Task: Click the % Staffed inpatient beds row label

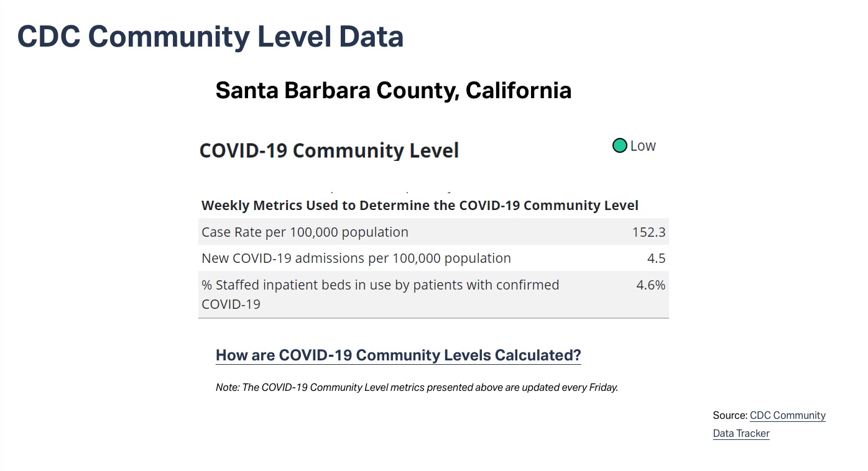Action: point(380,285)
